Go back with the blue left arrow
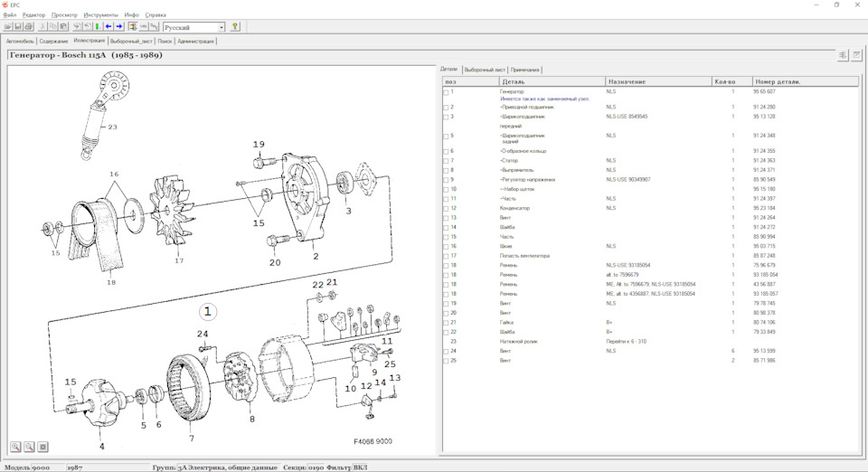The height and width of the screenshot is (472, 868). [x=108, y=26]
